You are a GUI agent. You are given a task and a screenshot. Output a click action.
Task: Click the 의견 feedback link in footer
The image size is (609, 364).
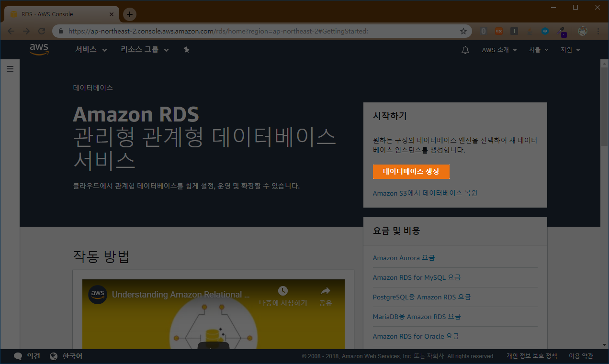click(x=34, y=356)
